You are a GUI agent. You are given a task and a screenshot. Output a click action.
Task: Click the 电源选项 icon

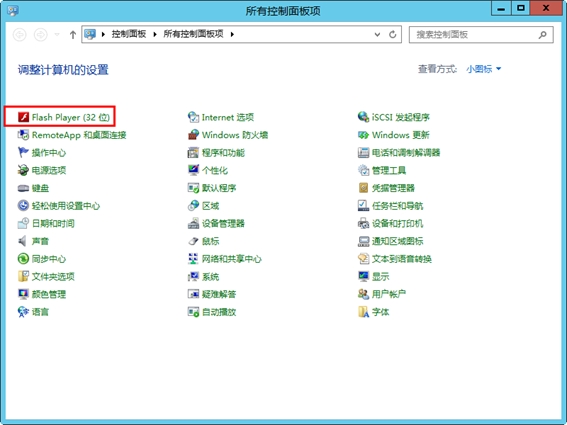[x=24, y=170]
